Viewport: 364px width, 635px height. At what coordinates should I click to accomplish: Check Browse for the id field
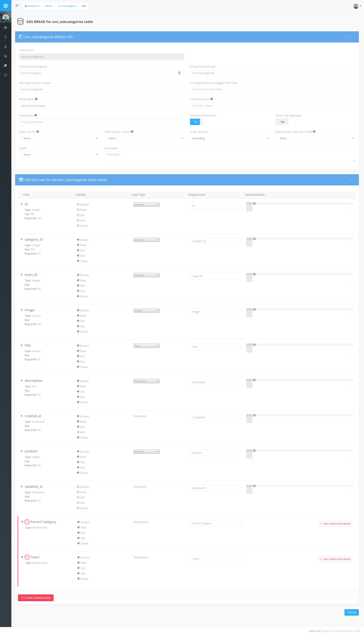coord(78,204)
